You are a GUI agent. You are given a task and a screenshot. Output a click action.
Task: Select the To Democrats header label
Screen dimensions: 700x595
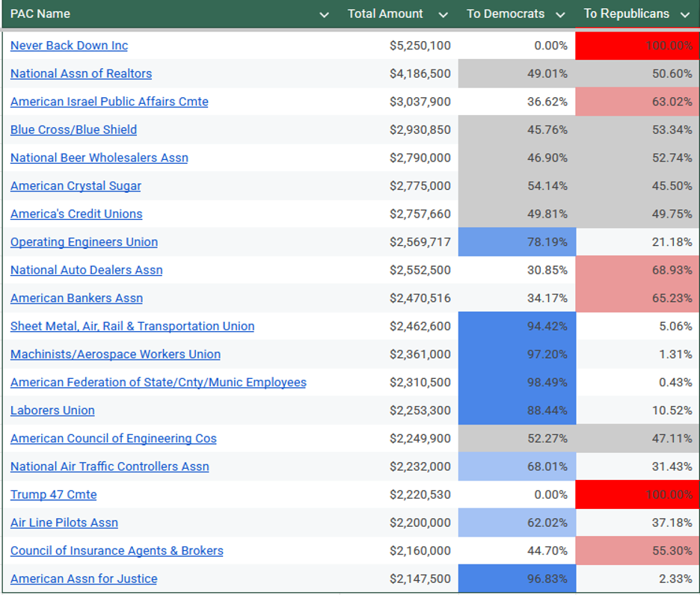[x=506, y=14]
